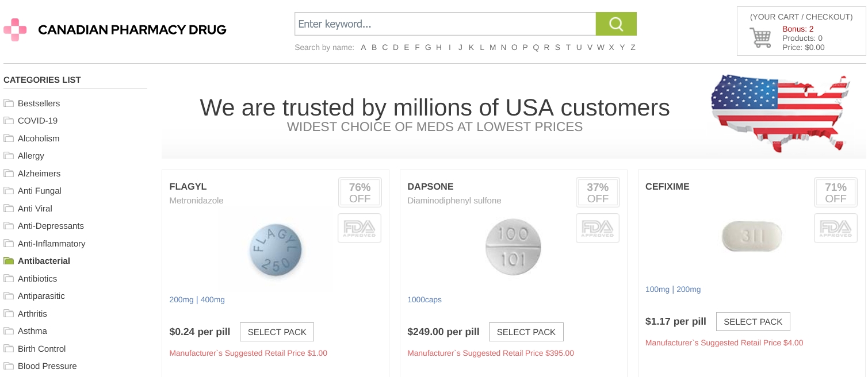Click the pink pharmacy cross logo
Image resolution: width=868 pixels, height=377 pixels.
pos(15,29)
